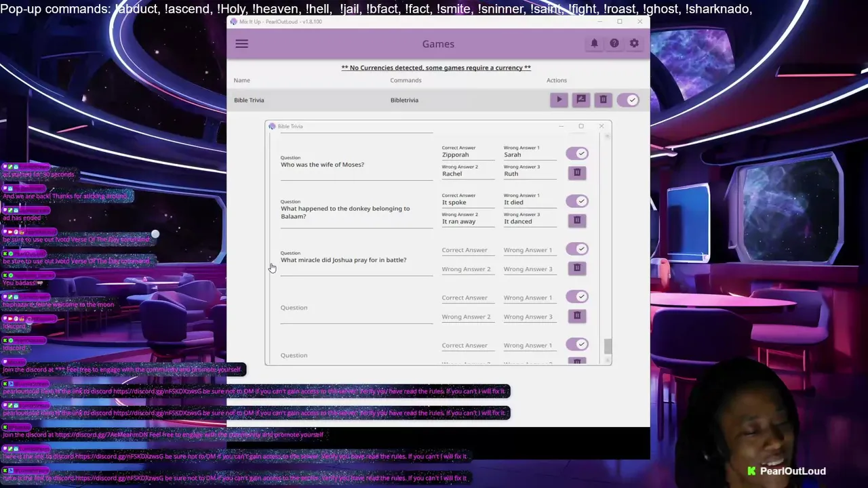Select Correct Answer in the bottom-most question row
Image resolution: width=868 pixels, height=488 pixels.
468,345
